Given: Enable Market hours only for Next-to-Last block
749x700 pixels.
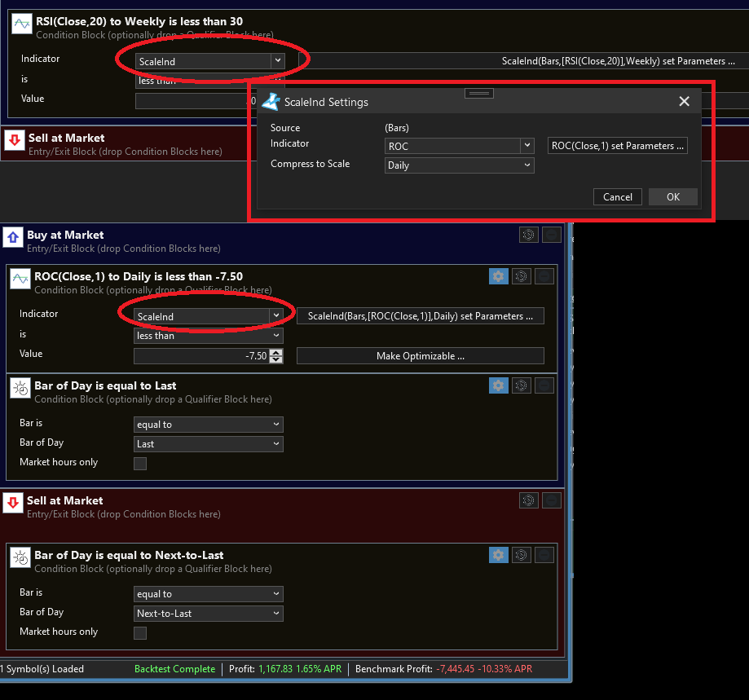Looking at the screenshot, I should tap(140, 632).
